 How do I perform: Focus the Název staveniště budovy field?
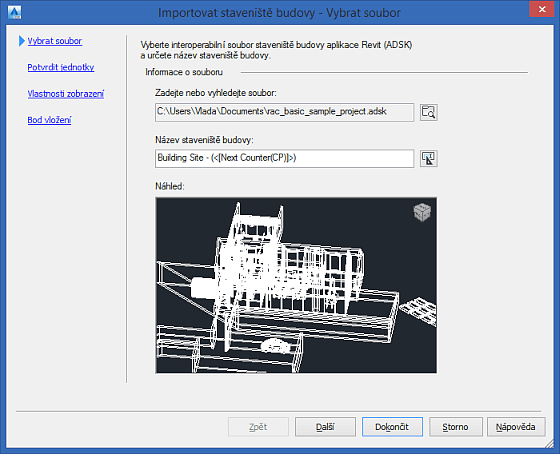(284, 159)
